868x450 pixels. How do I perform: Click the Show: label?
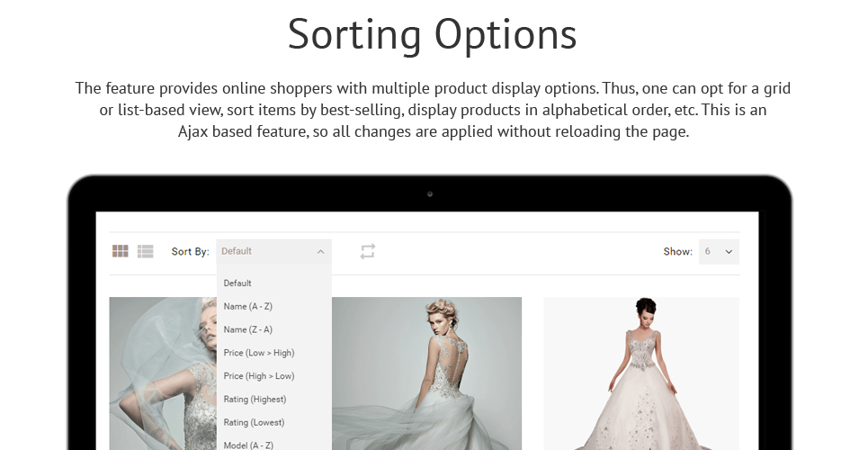(678, 252)
